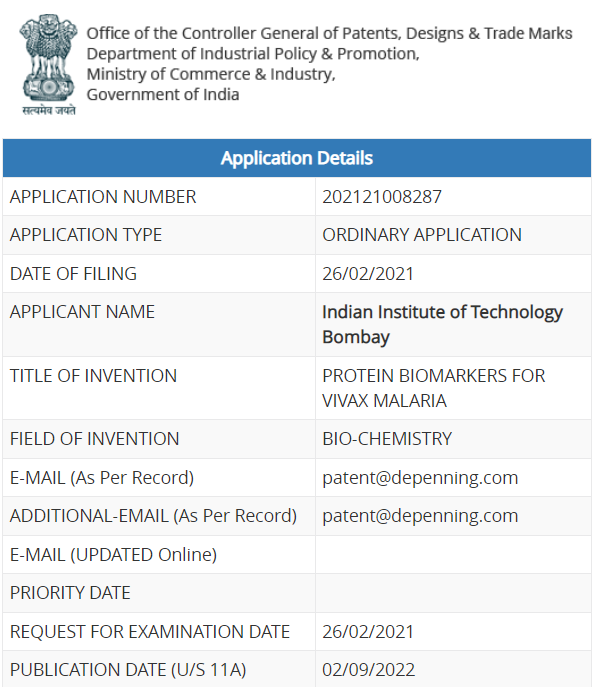
Task: Click the ADDITIONAL-EMAIL patent@depenning.com value
Action: point(420,516)
